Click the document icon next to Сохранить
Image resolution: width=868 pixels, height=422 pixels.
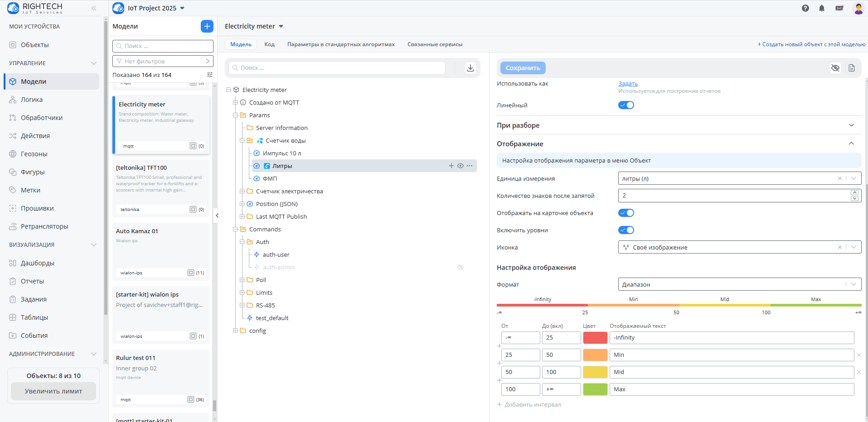click(x=851, y=68)
